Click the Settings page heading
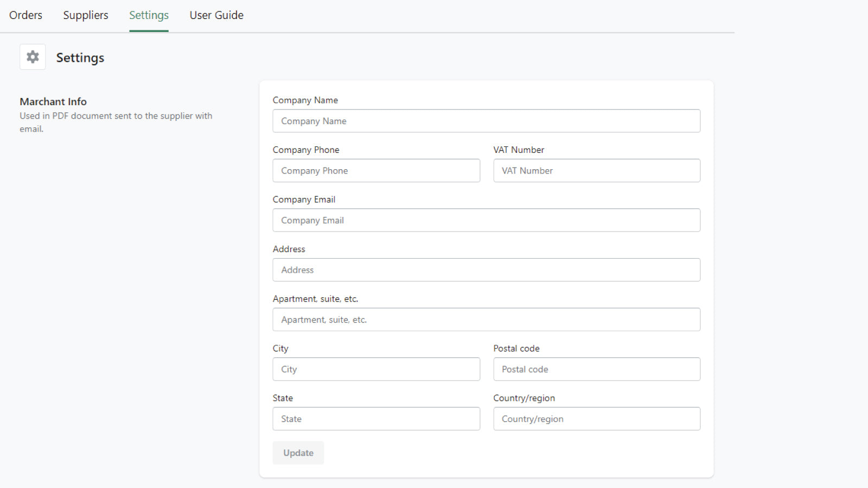 (x=80, y=57)
